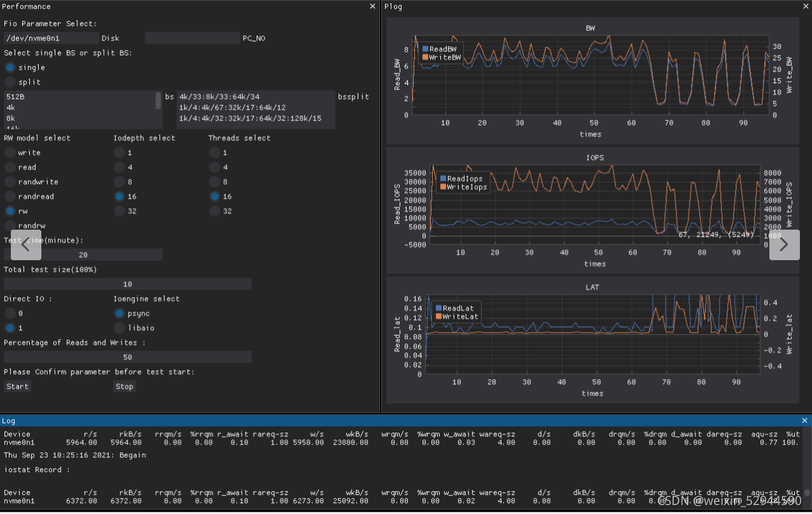Click ReadBW legend entry in BW chart
This screenshot has width=812, height=514.
440,49
